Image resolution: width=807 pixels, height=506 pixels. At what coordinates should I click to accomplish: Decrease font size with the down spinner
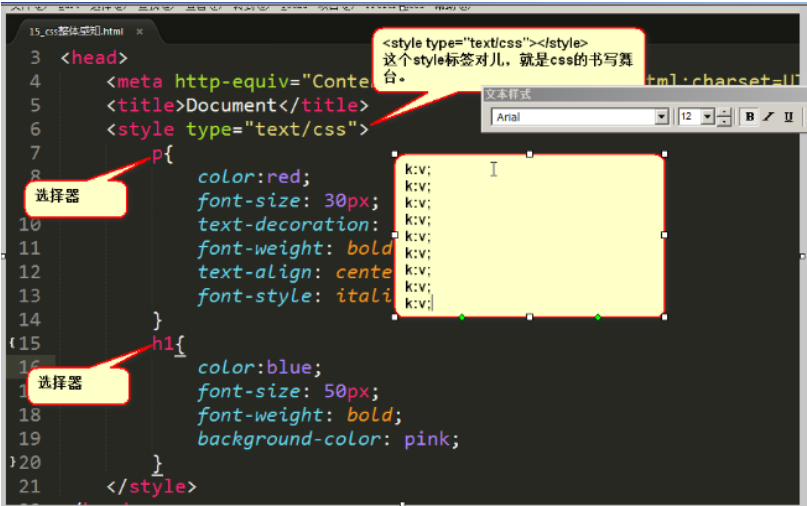724,121
